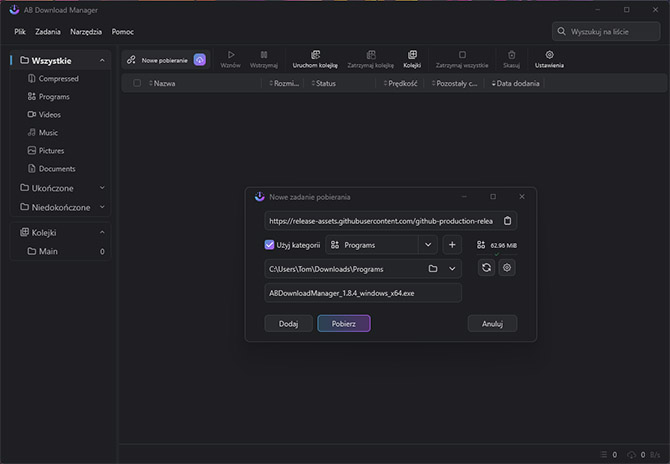This screenshot has height=464, width=670.
Task: Collapse the Kolejki sidebar section
Action: coord(102,232)
